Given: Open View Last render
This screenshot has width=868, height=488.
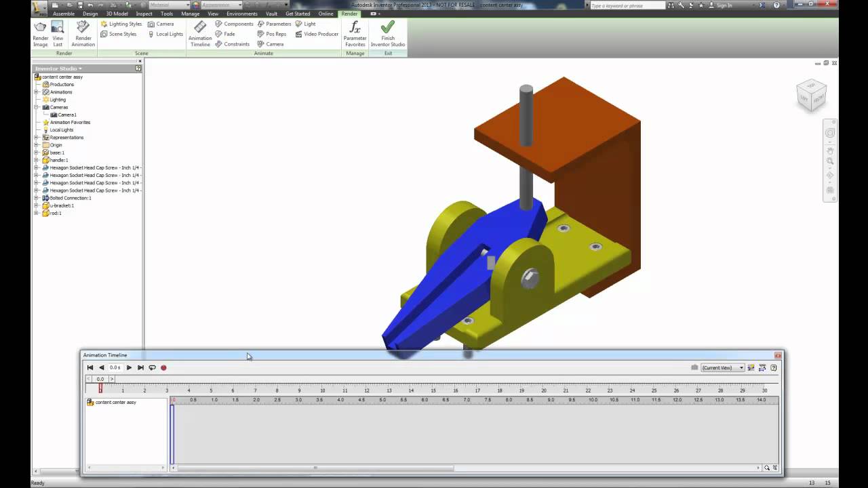Looking at the screenshot, I should pos(58,34).
